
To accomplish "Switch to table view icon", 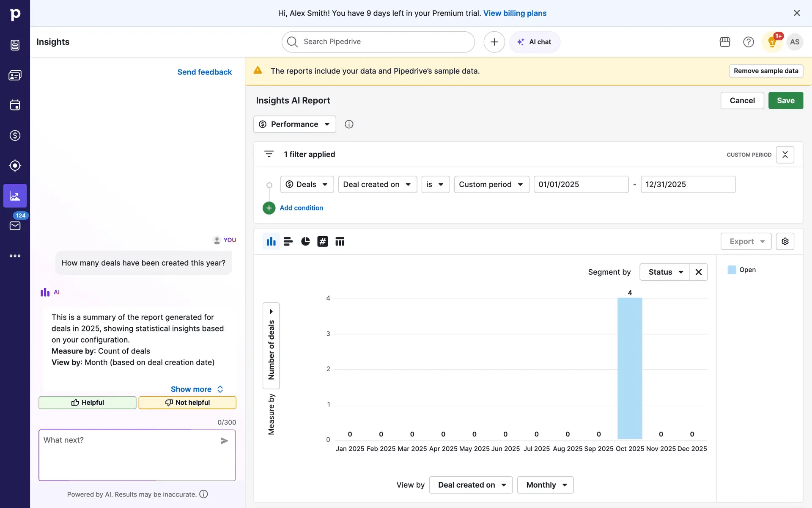I will click(340, 241).
